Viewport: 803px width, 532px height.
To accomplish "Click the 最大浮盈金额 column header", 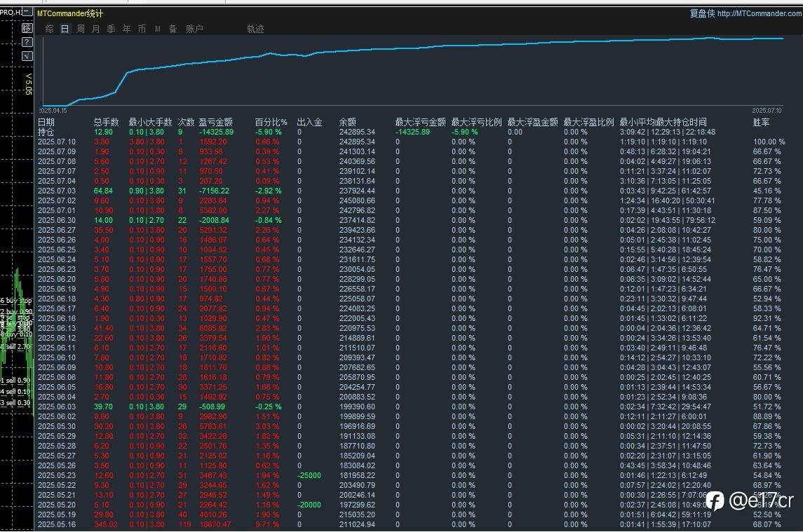I will pos(532,122).
